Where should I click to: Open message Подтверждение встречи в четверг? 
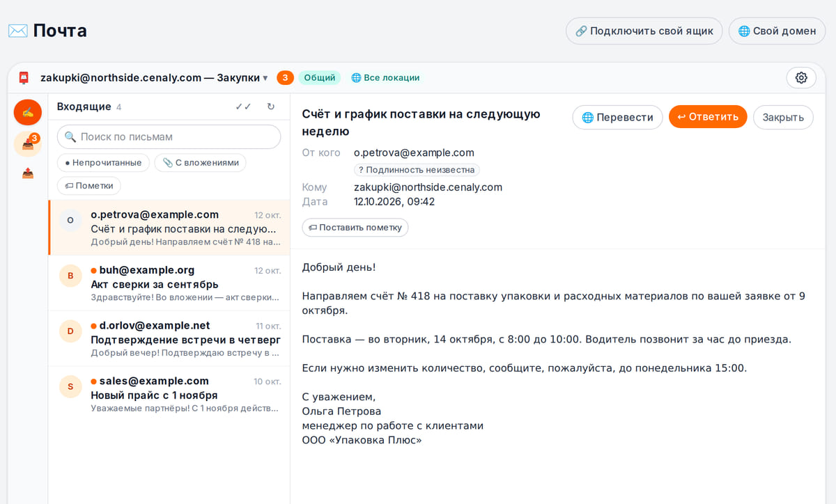coord(169,338)
